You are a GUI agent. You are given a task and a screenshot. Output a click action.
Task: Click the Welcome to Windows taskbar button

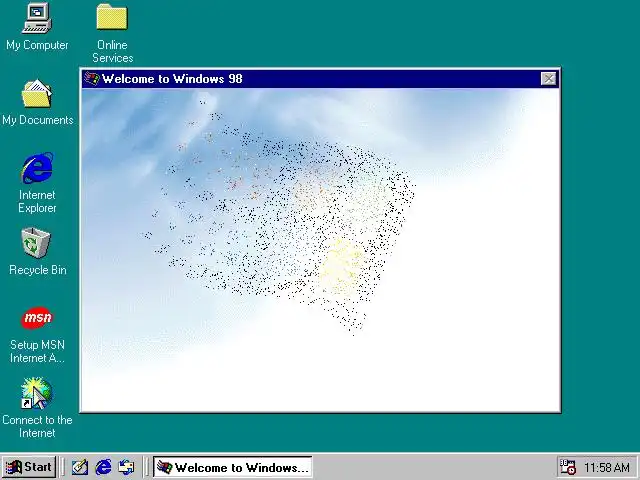point(233,467)
